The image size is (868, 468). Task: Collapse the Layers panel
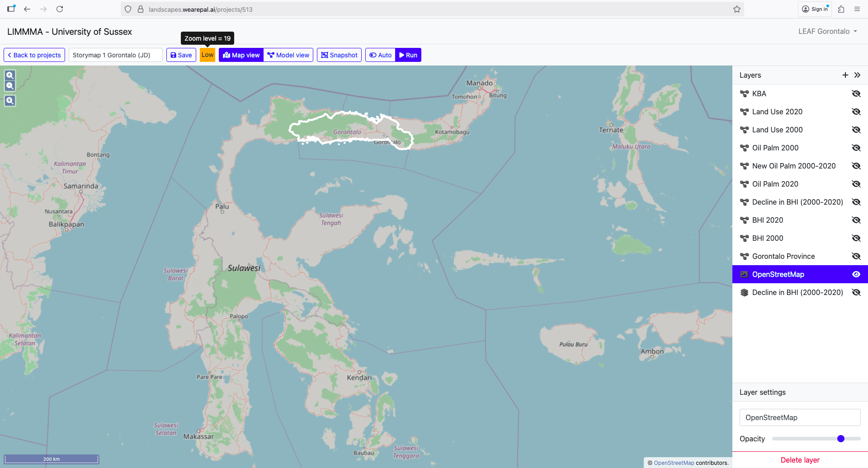(857, 75)
